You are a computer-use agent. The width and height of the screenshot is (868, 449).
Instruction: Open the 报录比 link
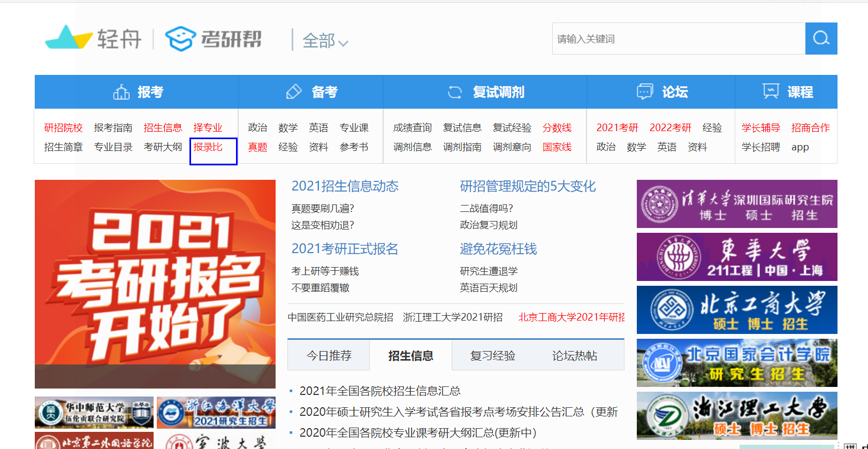208,147
